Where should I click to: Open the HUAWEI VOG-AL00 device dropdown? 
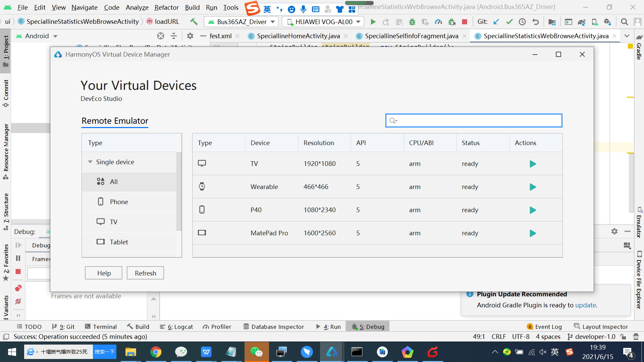pos(358,22)
